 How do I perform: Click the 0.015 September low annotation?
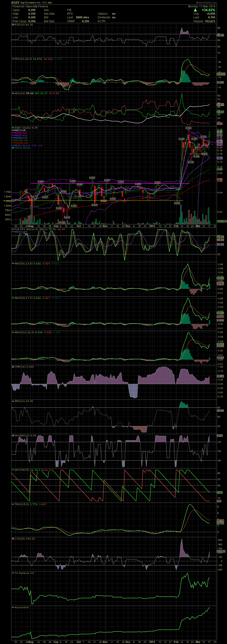coord(63,222)
